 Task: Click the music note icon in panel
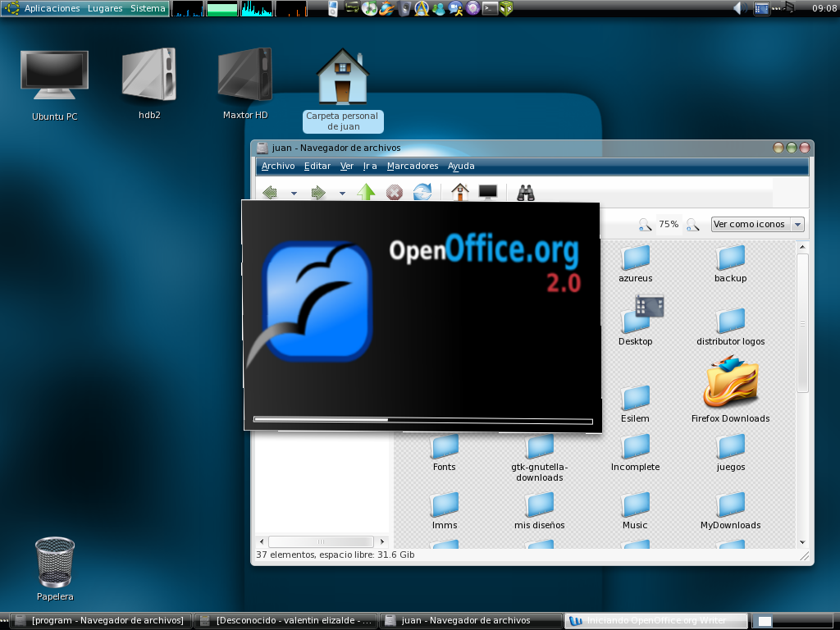(789, 7)
